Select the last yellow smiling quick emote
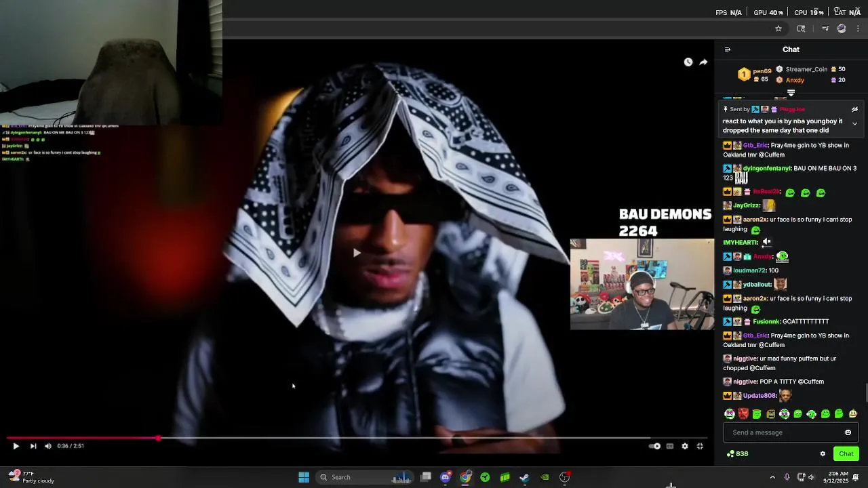Image resolution: width=868 pixels, height=488 pixels. pos(852,414)
